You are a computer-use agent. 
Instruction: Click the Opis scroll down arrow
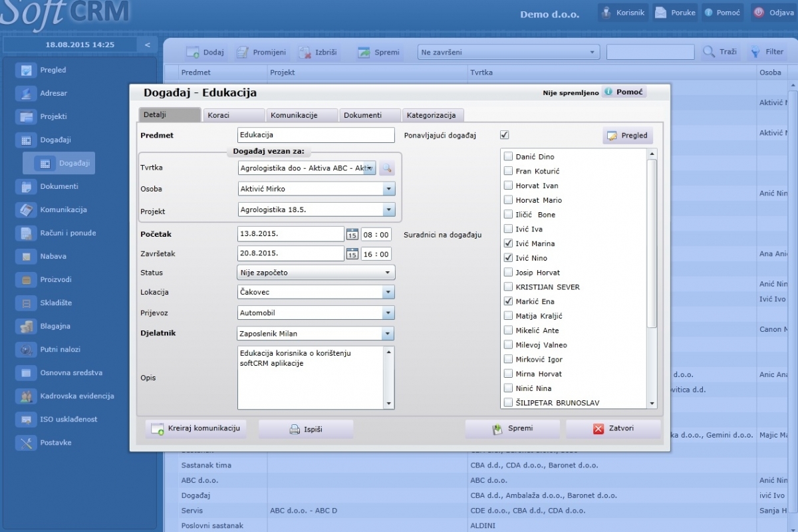point(390,404)
